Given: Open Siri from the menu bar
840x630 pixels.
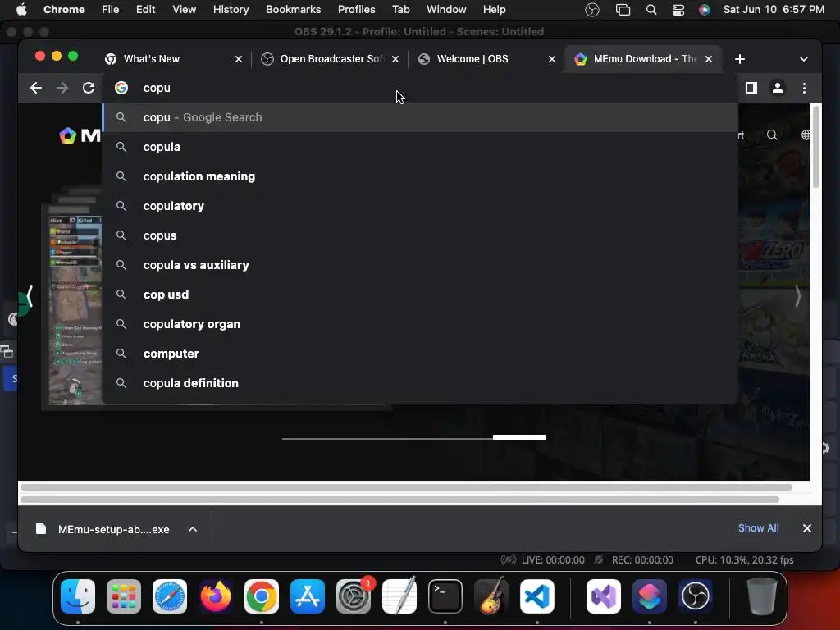Looking at the screenshot, I should pyautogui.click(x=705, y=10).
